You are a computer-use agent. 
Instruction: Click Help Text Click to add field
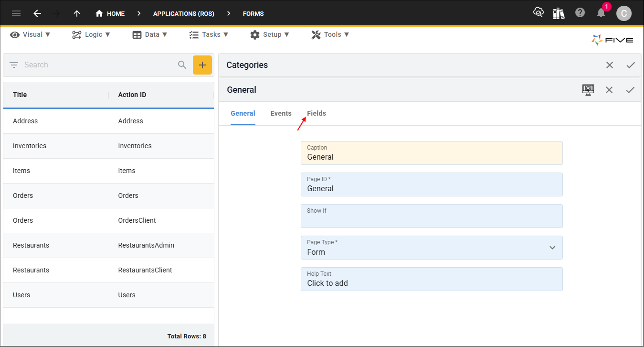pyautogui.click(x=432, y=279)
